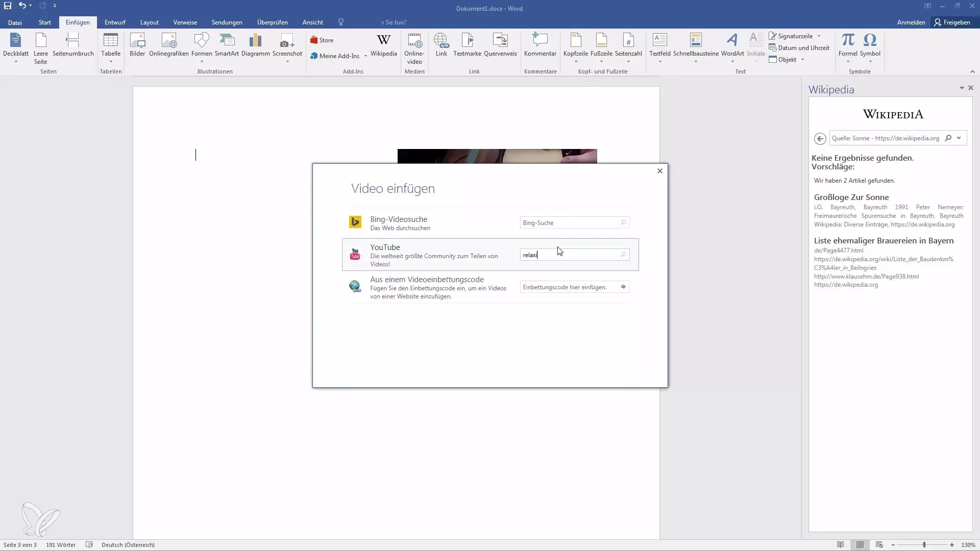Open the Screenshot tool
Screen dimensions: 980x551
click(287, 47)
